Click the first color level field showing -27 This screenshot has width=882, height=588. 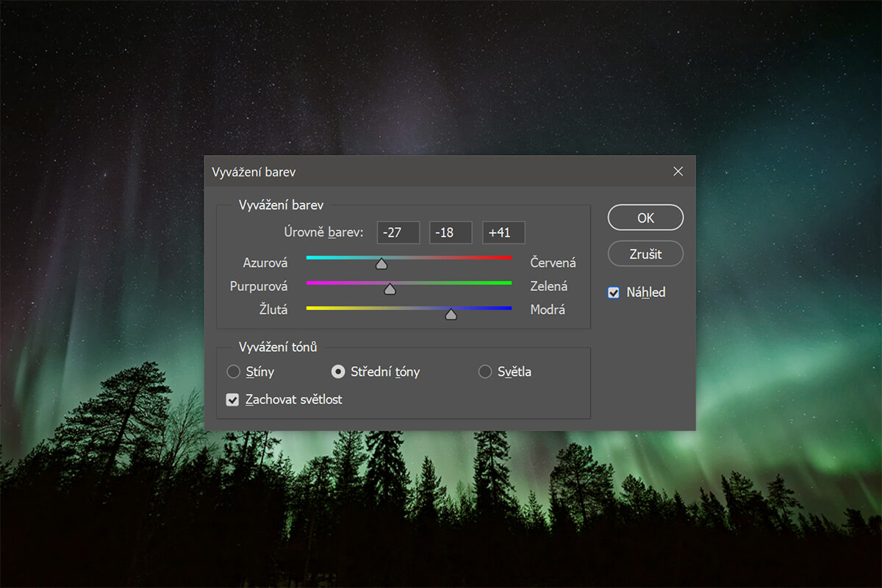pos(398,233)
